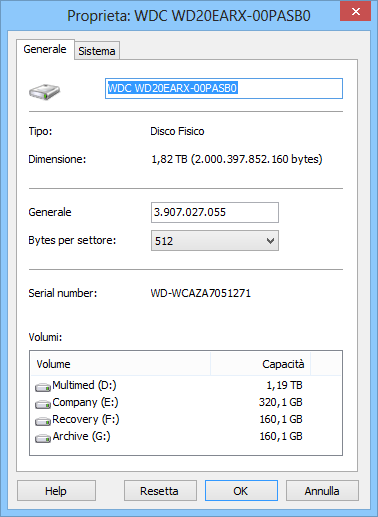Click the 1,19 TB capacity value
378x517 pixels.
[x=284, y=385]
